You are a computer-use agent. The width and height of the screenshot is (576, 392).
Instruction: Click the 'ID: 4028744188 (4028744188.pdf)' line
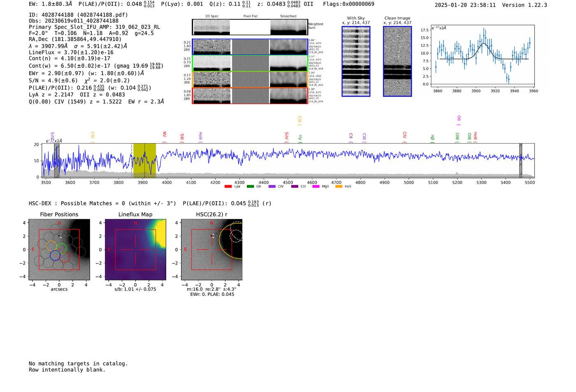(78, 15)
